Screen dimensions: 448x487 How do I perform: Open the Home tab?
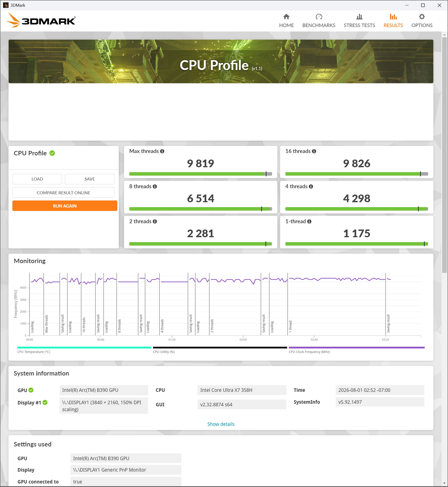pos(286,21)
